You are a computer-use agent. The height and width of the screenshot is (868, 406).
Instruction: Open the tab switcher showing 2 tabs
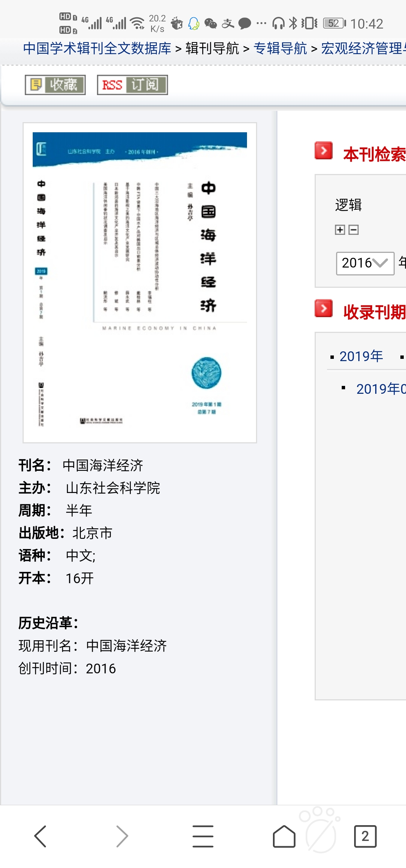[365, 836]
